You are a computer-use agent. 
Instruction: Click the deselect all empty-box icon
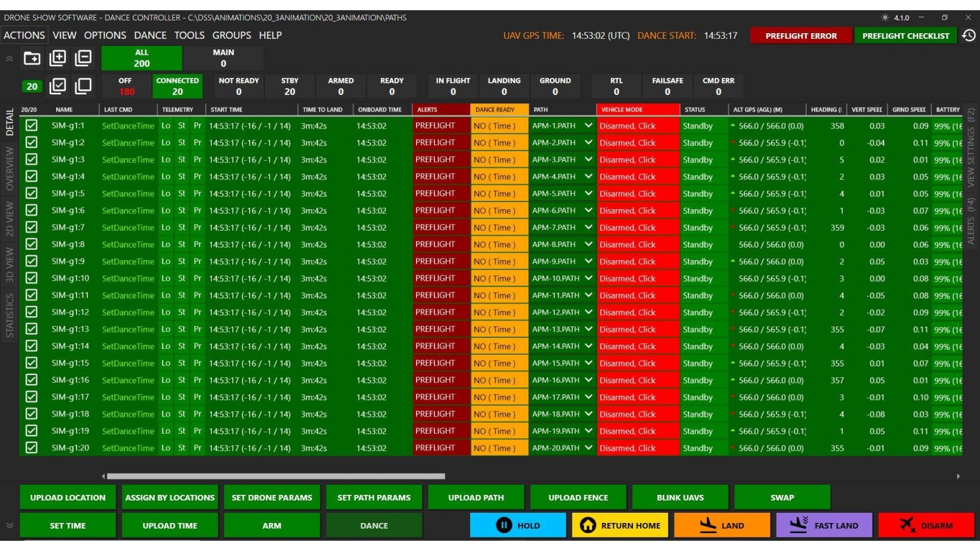click(x=83, y=85)
